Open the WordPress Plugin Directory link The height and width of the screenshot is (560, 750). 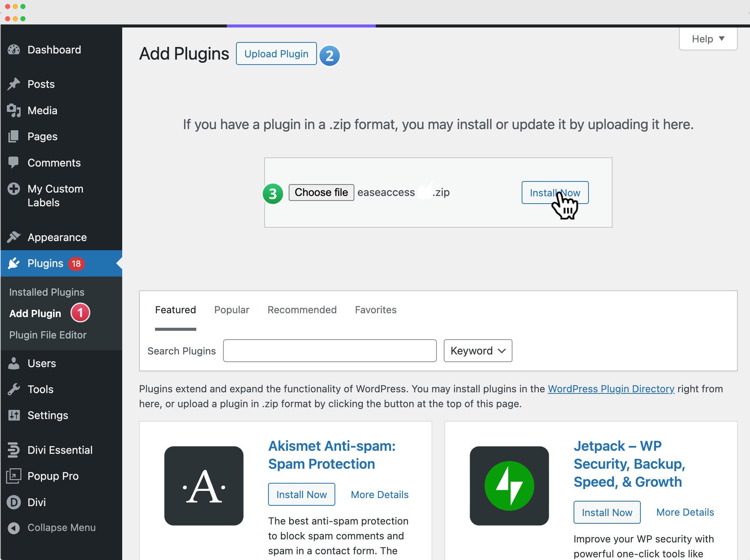[x=611, y=389]
